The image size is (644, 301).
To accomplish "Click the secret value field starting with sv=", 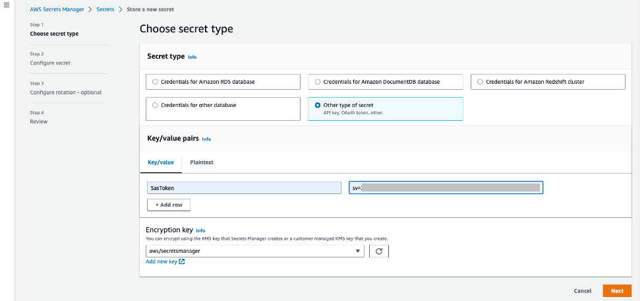I will click(445, 188).
